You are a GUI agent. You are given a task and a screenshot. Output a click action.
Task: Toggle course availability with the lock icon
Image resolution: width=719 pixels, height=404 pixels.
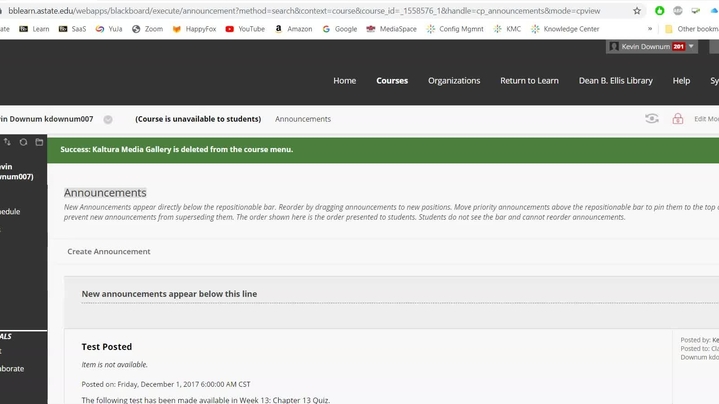678,119
